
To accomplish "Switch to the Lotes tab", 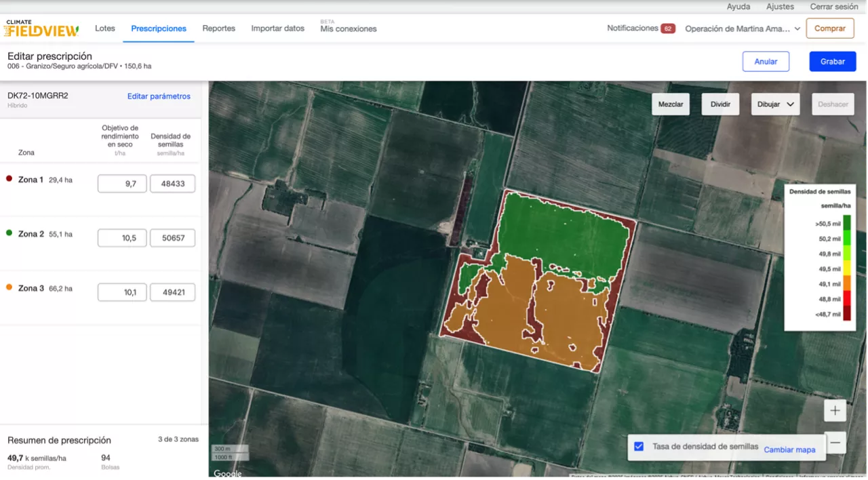I will [x=105, y=28].
